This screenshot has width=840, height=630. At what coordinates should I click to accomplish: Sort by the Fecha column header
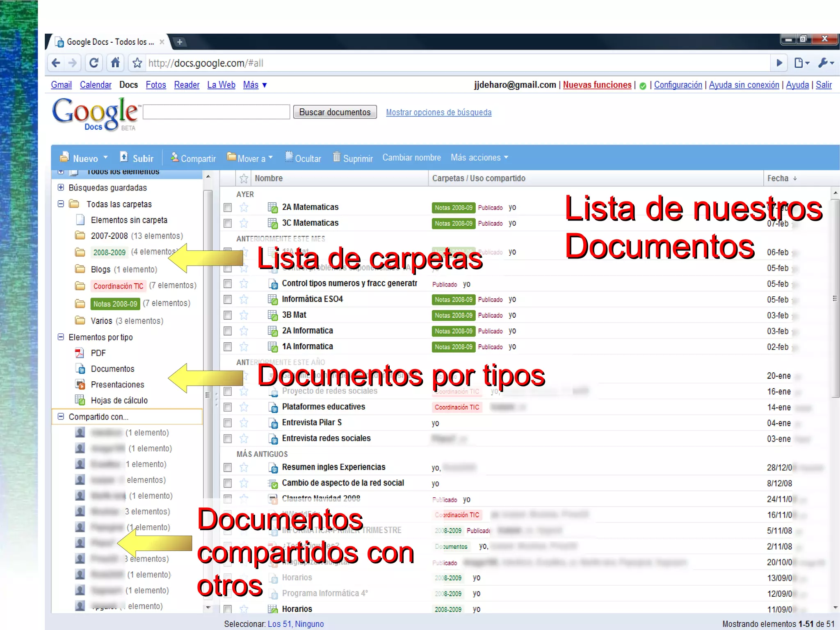(x=782, y=178)
